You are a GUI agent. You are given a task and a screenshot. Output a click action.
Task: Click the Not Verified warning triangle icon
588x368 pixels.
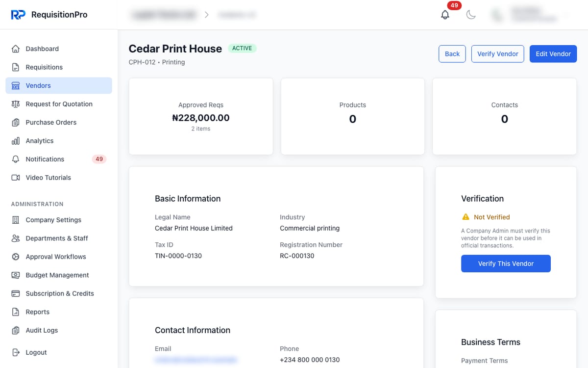click(x=465, y=217)
